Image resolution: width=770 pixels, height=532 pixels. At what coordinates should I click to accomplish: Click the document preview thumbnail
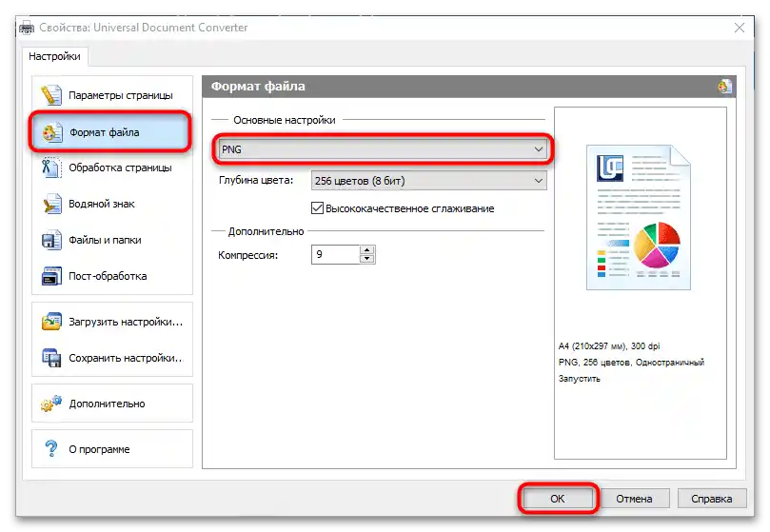pos(639,217)
